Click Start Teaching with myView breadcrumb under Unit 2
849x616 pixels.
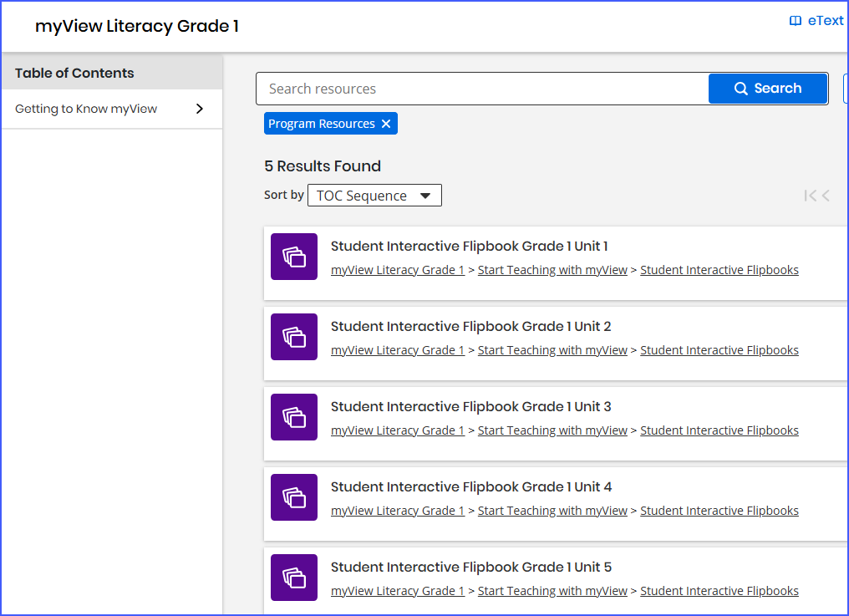tap(552, 350)
